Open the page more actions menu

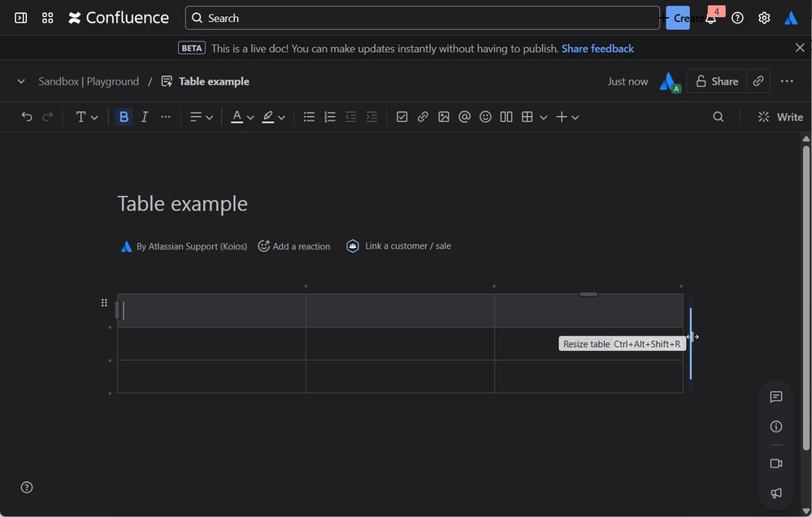pyautogui.click(x=787, y=81)
